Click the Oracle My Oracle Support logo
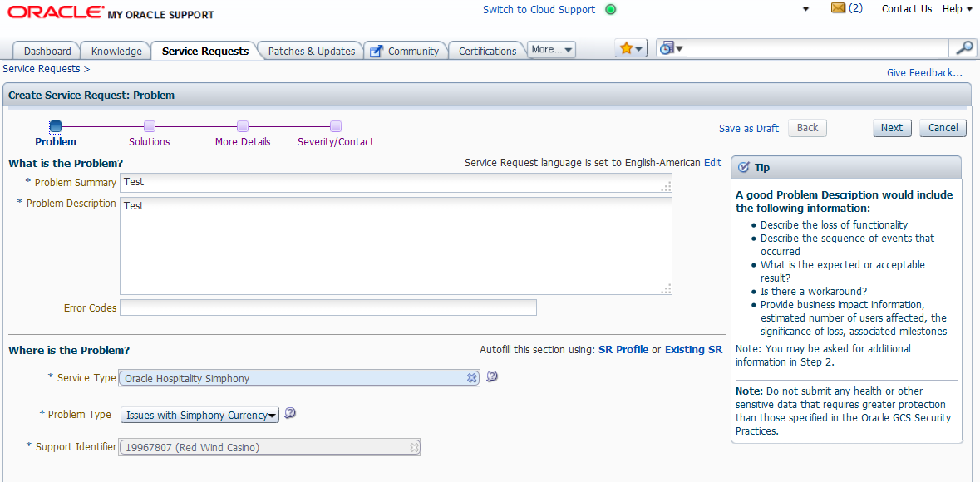980x482 pixels. 111,13
